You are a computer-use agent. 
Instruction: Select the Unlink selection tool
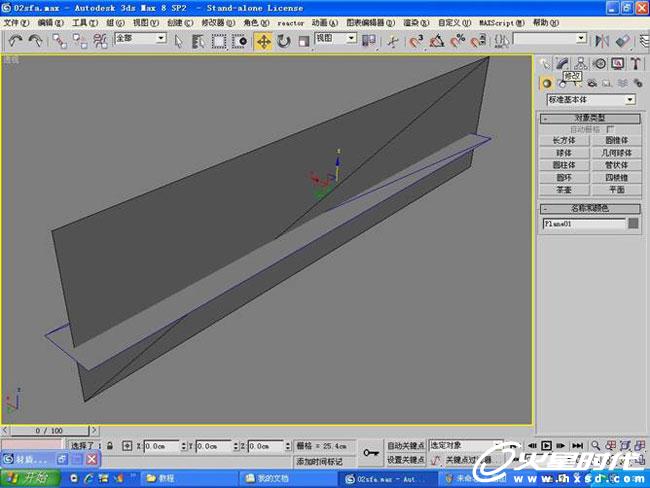pos(80,41)
